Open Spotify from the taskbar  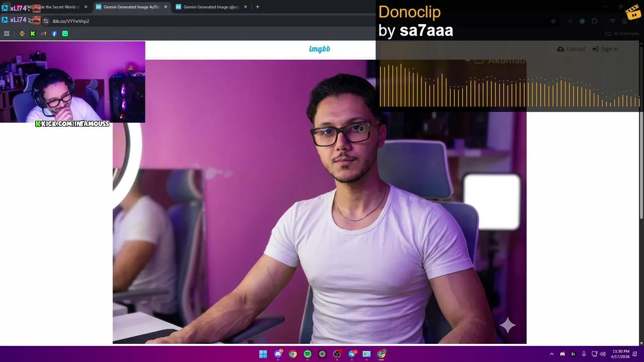(x=307, y=354)
